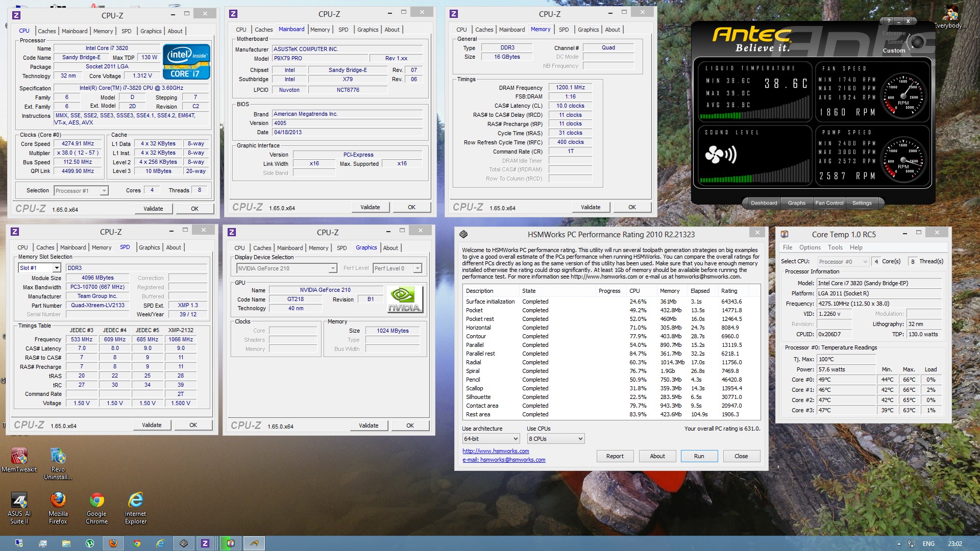Open File Explorer from taskbar
The width and height of the screenshot is (980, 551).
pos(66,543)
